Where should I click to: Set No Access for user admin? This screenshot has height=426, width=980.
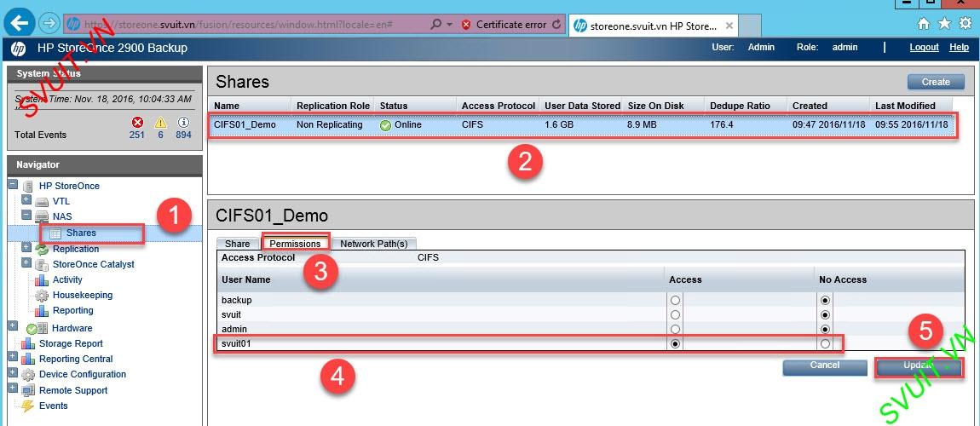coord(825,329)
